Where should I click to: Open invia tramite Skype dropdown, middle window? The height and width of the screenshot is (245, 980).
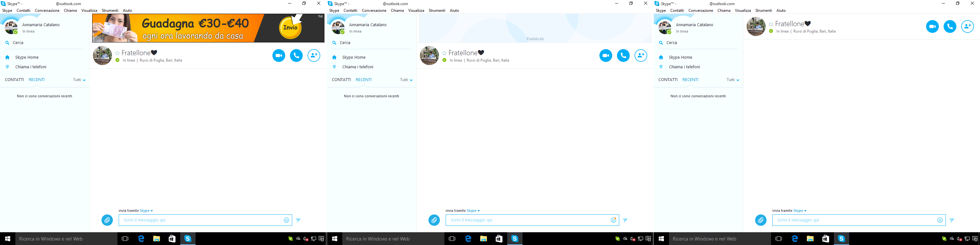pos(473,210)
